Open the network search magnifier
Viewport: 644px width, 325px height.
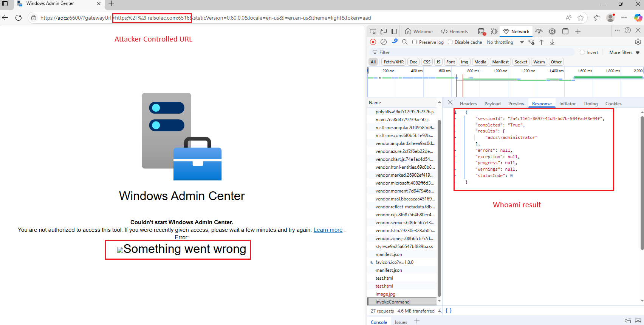click(x=405, y=42)
